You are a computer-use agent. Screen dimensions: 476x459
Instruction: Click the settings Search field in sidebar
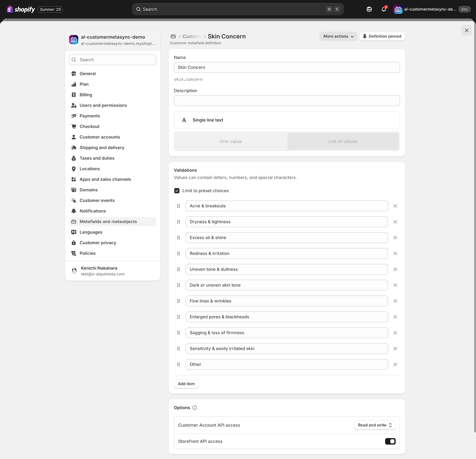[113, 60]
